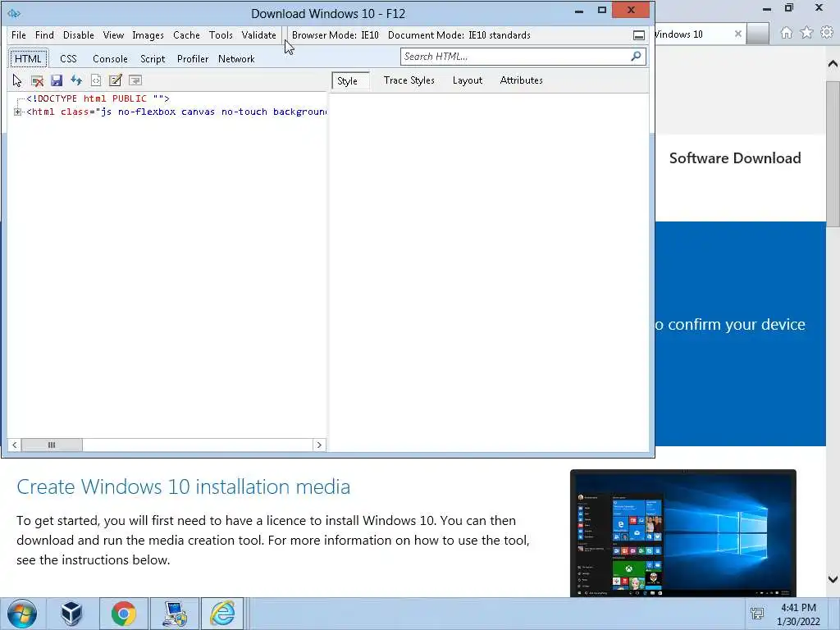Image resolution: width=840 pixels, height=630 pixels.
Task: Switch to the Script tab
Action: [153, 59]
